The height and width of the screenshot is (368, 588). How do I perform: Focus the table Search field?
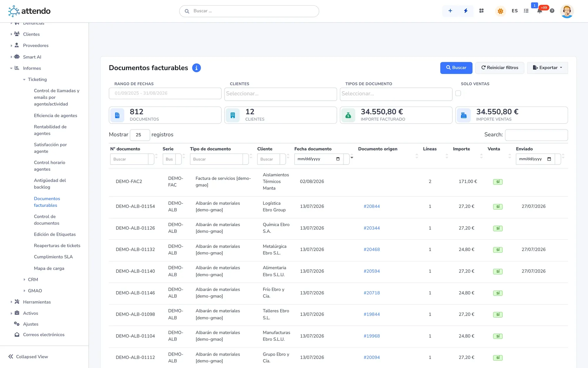point(536,135)
